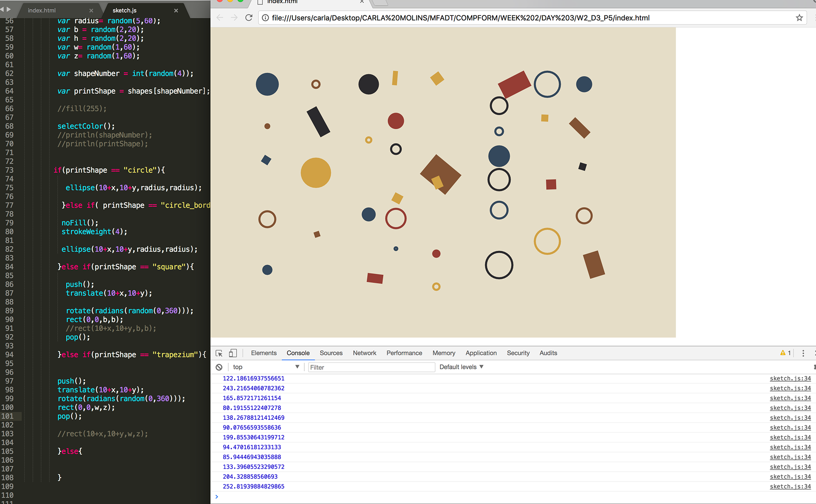Click the warning count indicator
816x504 pixels.
click(x=785, y=353)
